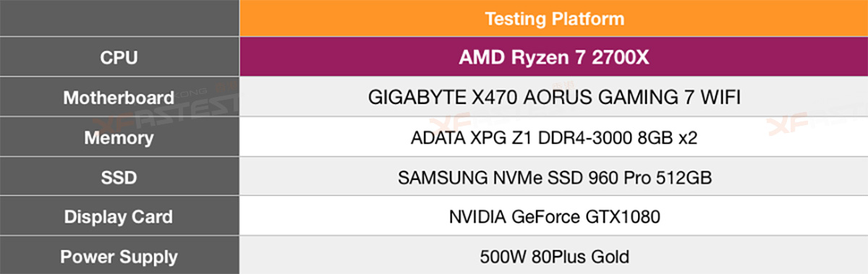
Task: Click 500W 80Plus Gold value
Action: pyautogui.click(x=553, y=257)
